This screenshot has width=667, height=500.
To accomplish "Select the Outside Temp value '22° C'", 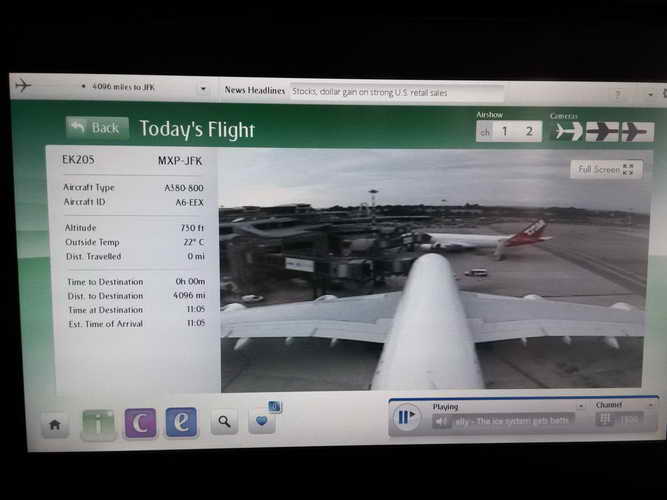I will [x=194, y=242].
